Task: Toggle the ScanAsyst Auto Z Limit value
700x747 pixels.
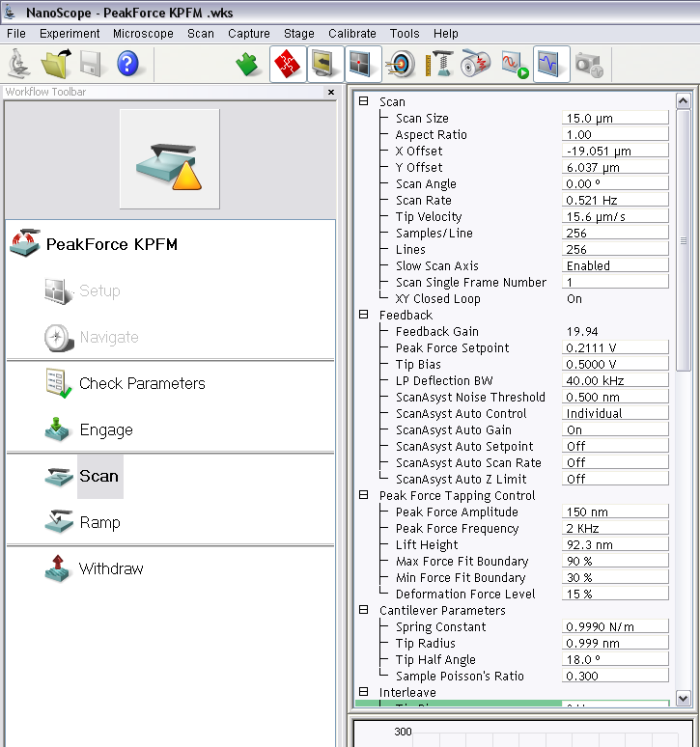Action: click(x=615, y=479)
